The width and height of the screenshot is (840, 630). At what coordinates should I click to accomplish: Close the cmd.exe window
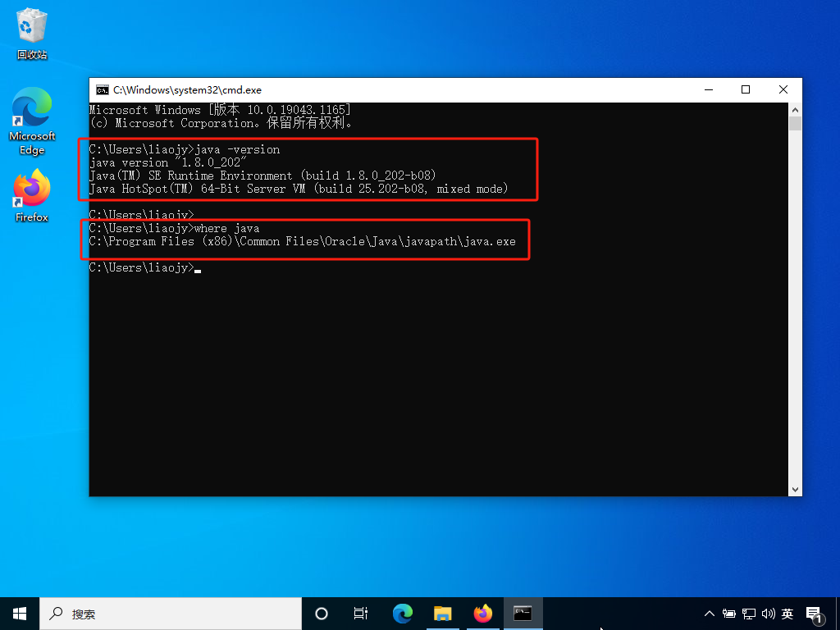(783, 90)
